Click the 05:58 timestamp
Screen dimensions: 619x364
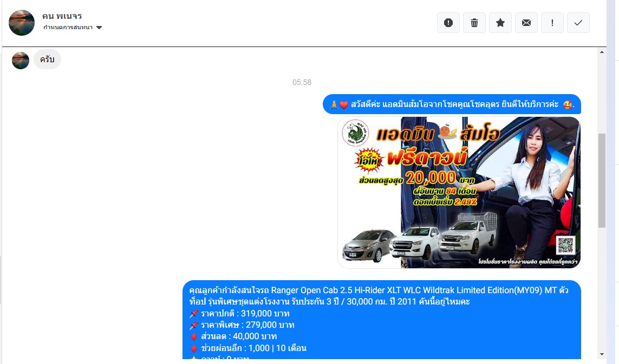click(x=302, y=82)
